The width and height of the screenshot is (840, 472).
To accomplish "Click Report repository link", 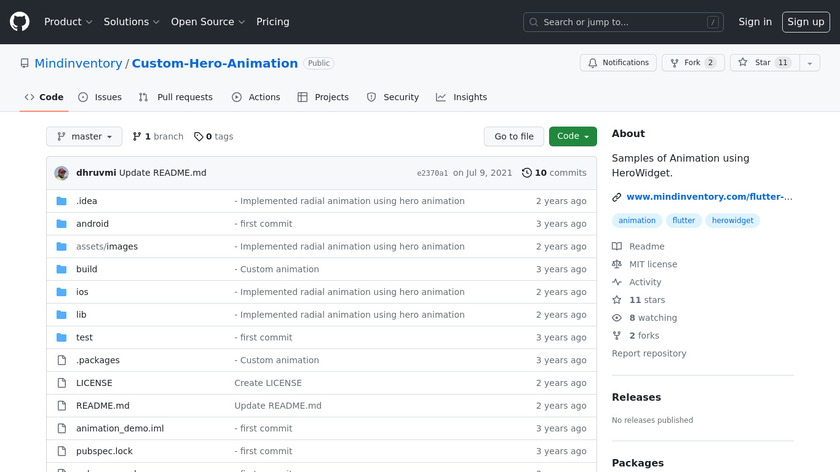I will (x=649, y=354).
